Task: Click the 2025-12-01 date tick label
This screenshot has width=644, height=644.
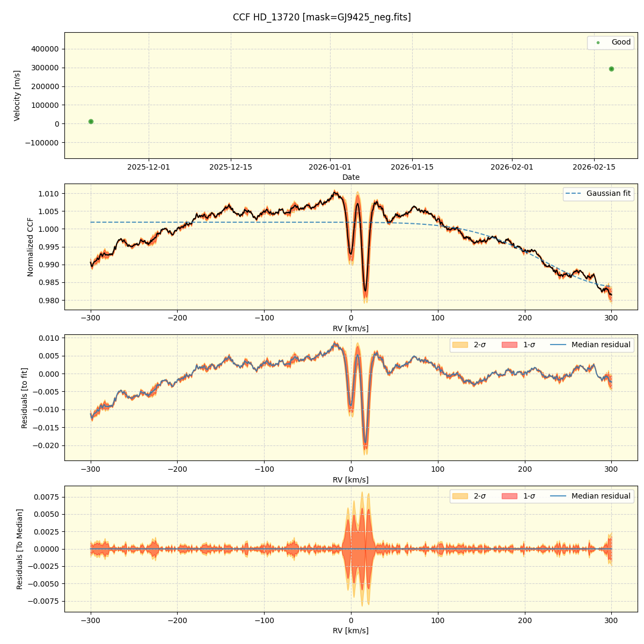Action: coord(149,167)
